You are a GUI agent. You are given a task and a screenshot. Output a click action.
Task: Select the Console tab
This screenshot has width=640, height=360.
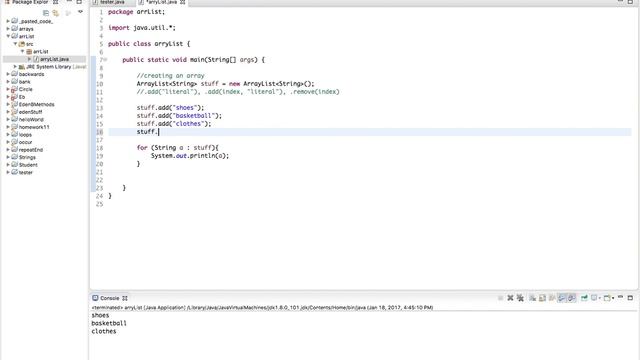(109, 298)
